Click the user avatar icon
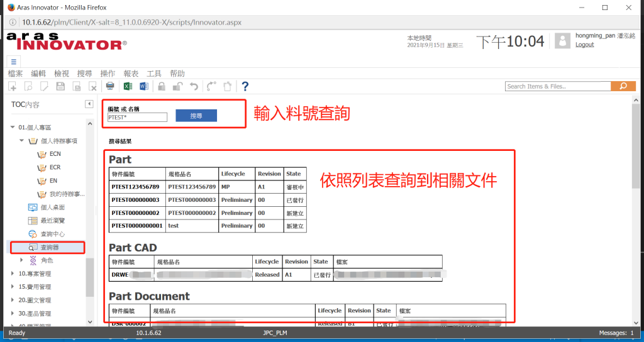The image size is (644, 342). pos(562,41)
